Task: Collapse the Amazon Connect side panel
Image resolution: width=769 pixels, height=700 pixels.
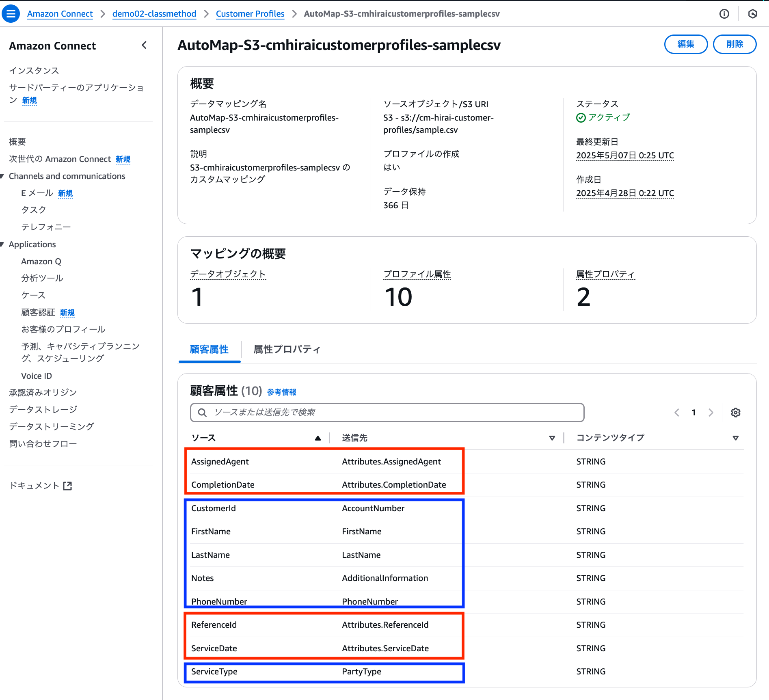Action: (144, 45)
